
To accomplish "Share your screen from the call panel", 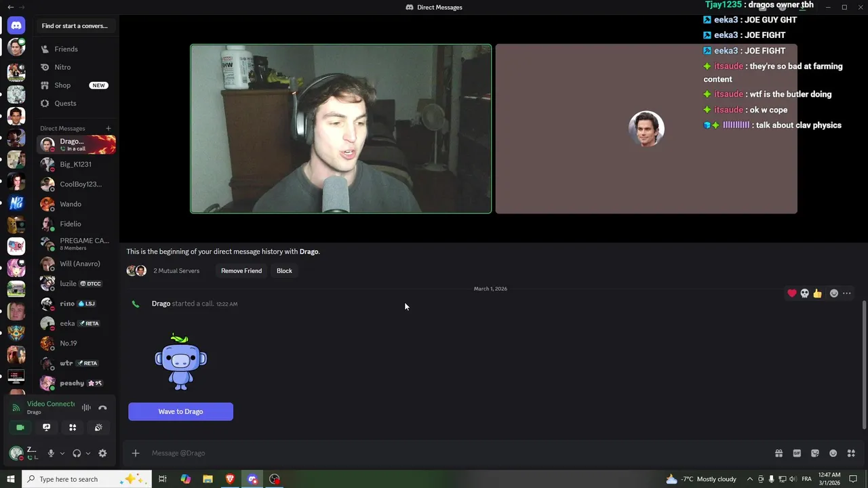I will click(46, 428).
